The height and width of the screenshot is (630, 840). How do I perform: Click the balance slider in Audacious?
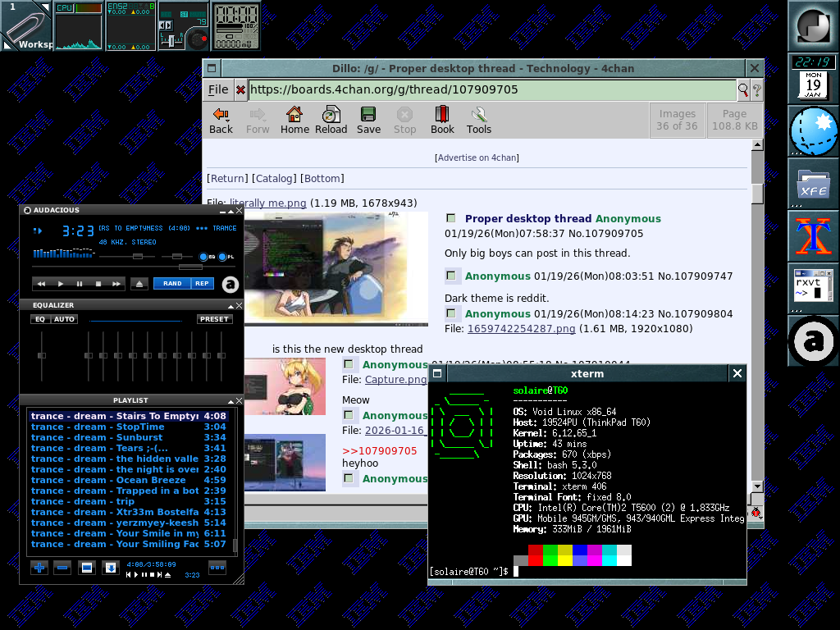pyautogui.click(x=176, y=257)
